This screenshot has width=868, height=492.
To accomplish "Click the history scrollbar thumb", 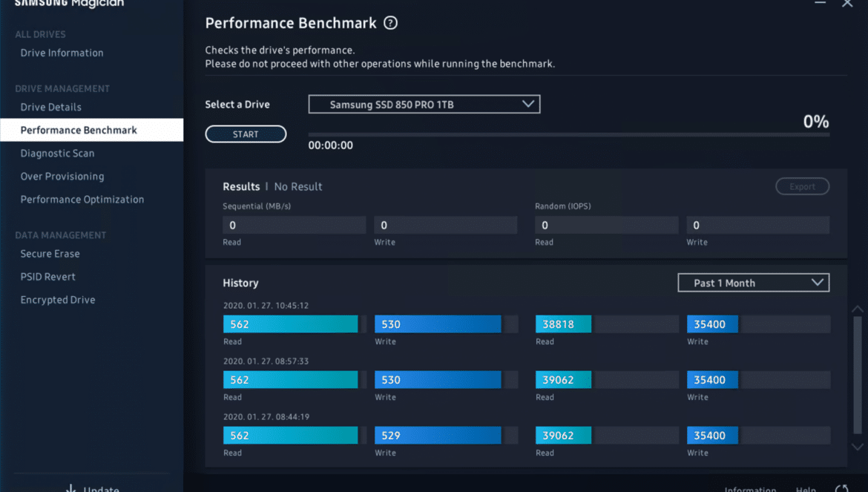I will point(857,375).
